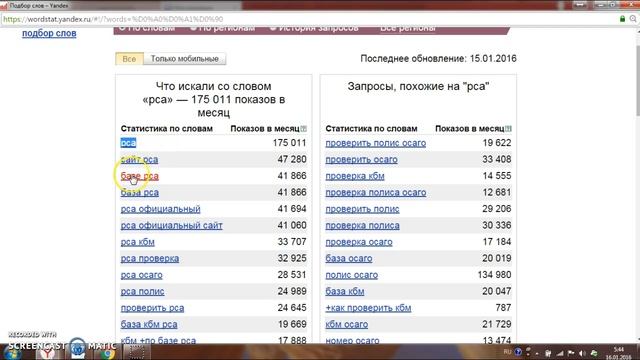The image size is (640, 360).
Task: Click the blue help icon in system tray
Action: pos(518,352)
